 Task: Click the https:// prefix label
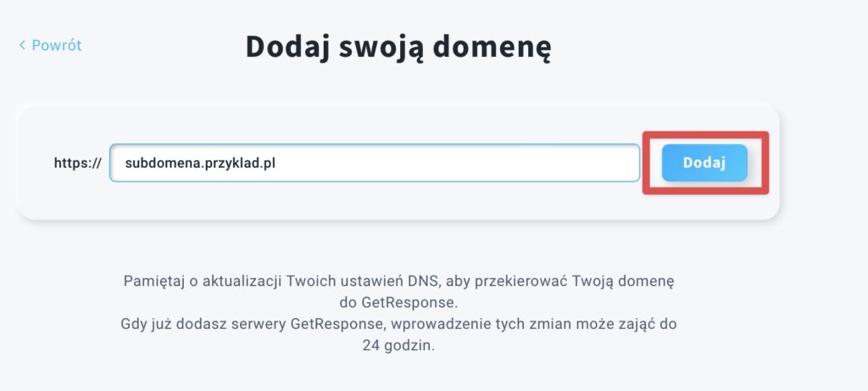[x=77, y=164]
